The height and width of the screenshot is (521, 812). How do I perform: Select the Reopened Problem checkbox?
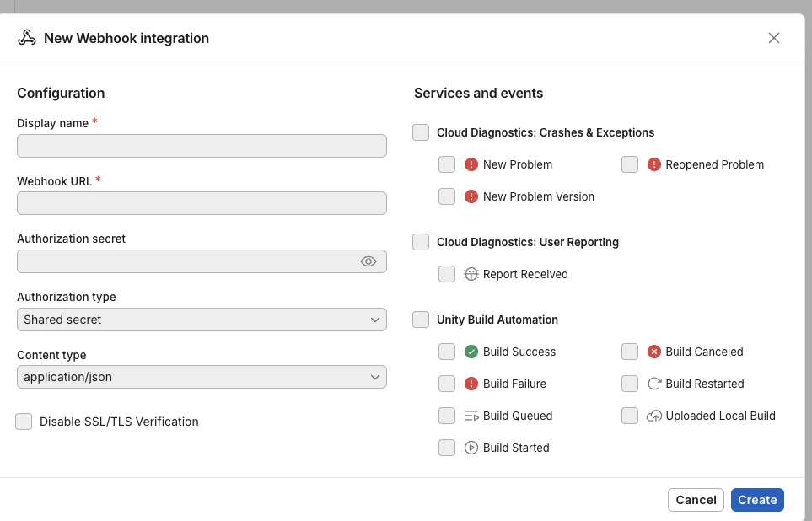click(630, 164)
